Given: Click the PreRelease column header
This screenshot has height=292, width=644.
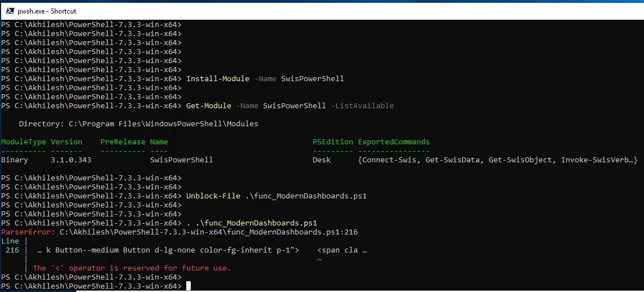Looking at the screenshot, I should 123,142.
